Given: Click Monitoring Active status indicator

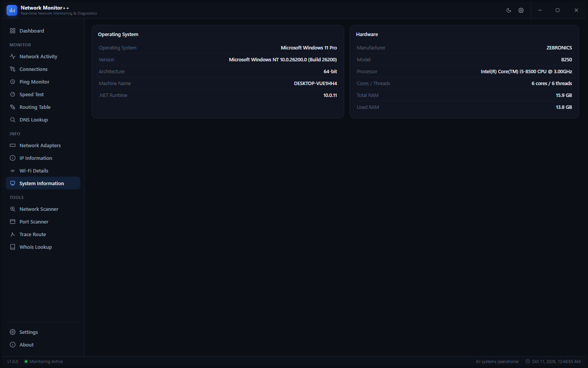Looking at the screenshot, I should 44,361.
